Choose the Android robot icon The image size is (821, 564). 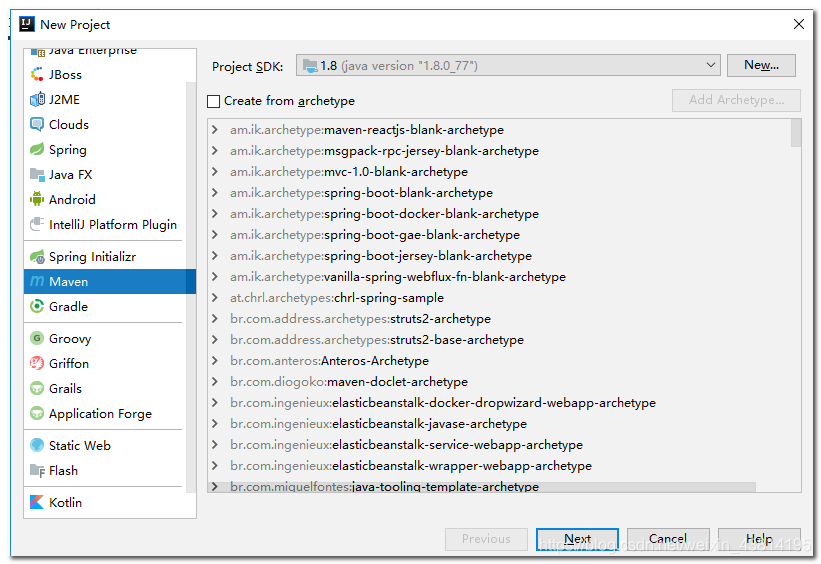point(37,200)
